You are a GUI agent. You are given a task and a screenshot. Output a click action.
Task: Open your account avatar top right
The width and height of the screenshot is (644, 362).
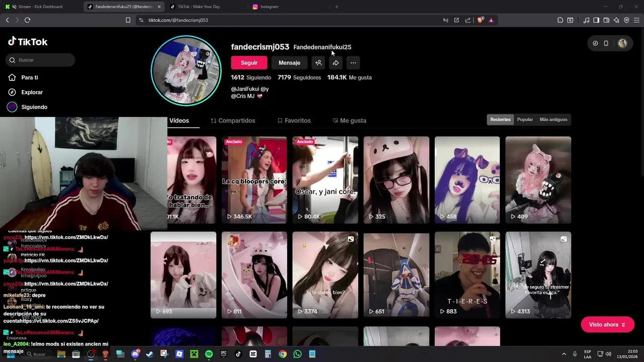(x=622, y=43)
